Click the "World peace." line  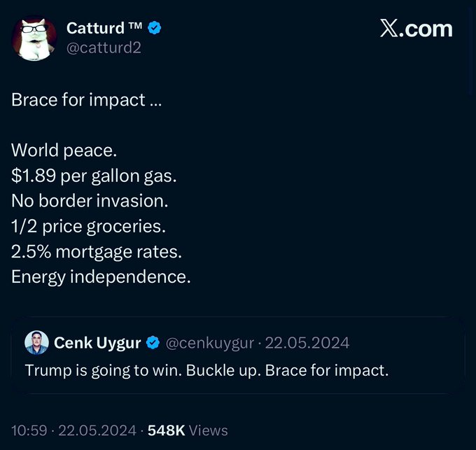(59, 150)
